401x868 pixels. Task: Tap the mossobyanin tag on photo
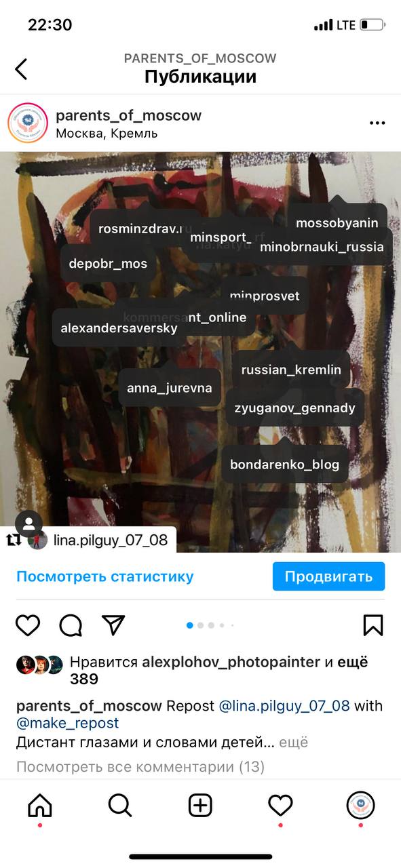(x=337, y=222)
